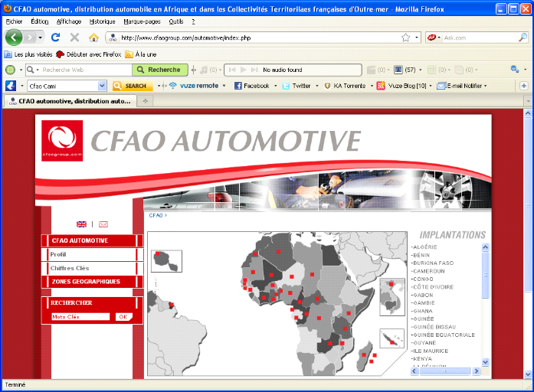Open the Marque-pages menu
The image size is (534, 392).
[142, 21]
